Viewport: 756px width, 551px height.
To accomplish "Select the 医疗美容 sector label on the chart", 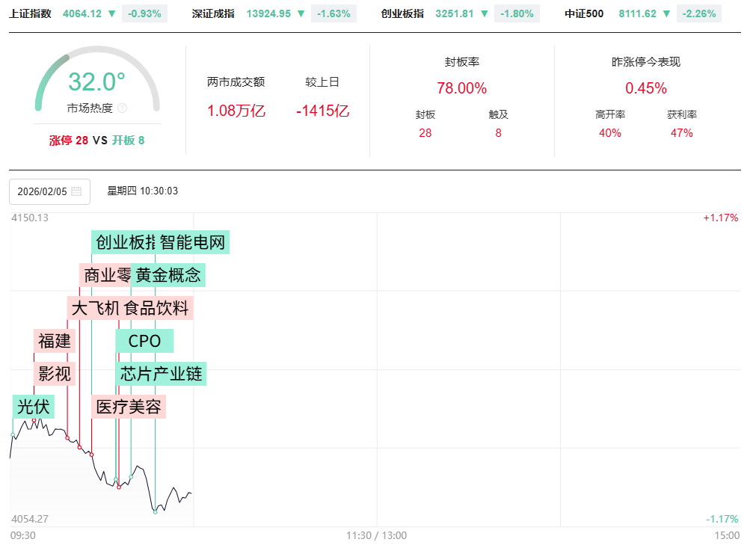I will pos(129,407).
